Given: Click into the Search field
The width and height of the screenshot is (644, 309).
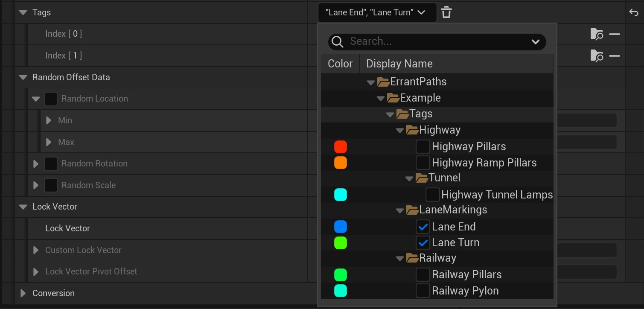Looking at the screenshot, I should click(427, 42).
